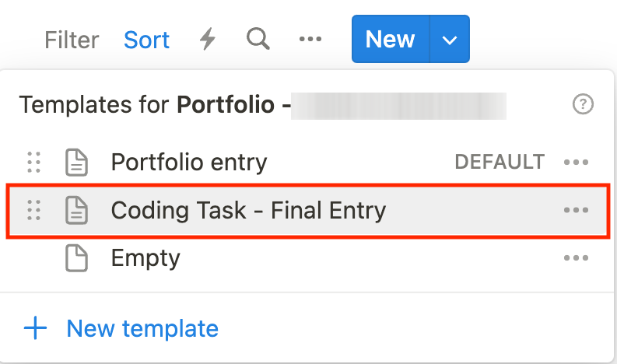This screenshot has width=617, height=364.
Task: Click the plus icon beside New template
Action: tap(36, 328)
